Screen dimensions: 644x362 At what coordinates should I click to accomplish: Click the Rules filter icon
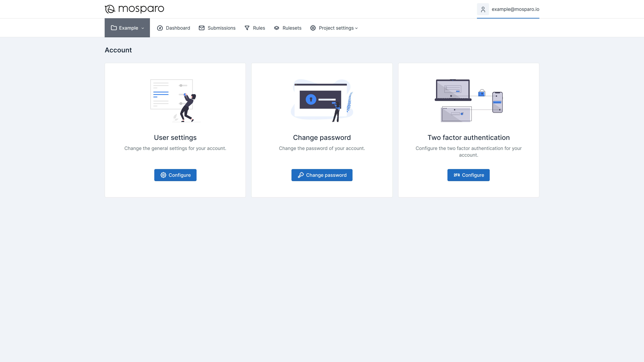point(247,28)
